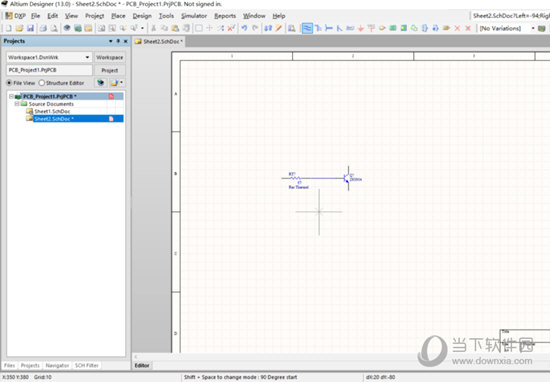Open the Workspace1.DsnWrk dropdown

click(87, 57)
